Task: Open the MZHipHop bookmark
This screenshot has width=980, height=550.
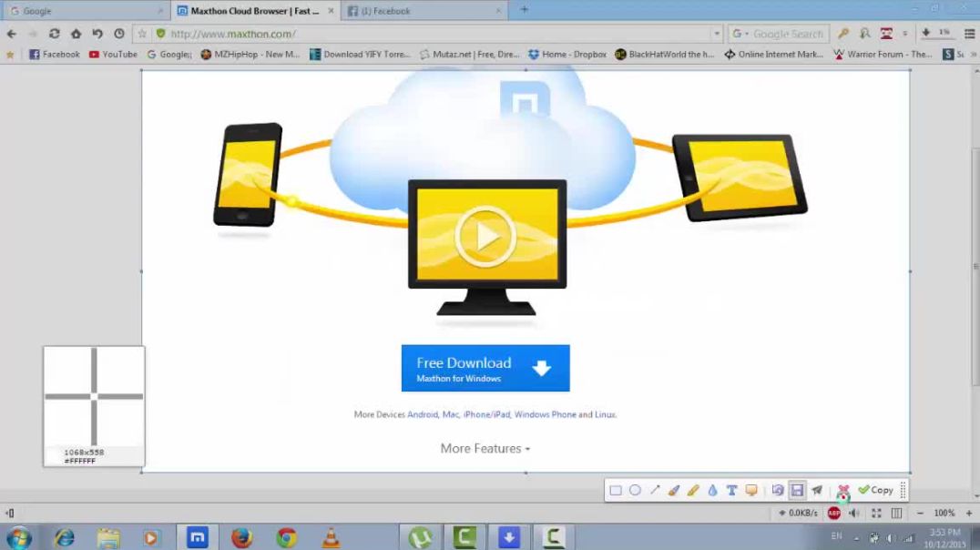Action: [x=250, y=55]
